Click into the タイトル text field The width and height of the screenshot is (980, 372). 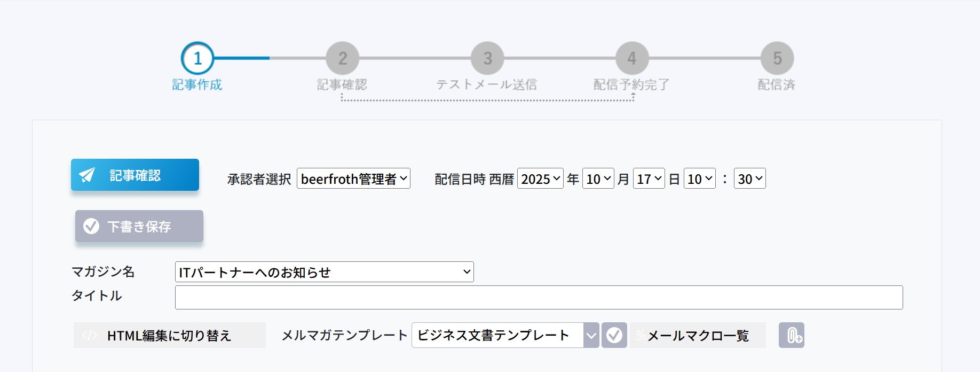click(539, 297)
